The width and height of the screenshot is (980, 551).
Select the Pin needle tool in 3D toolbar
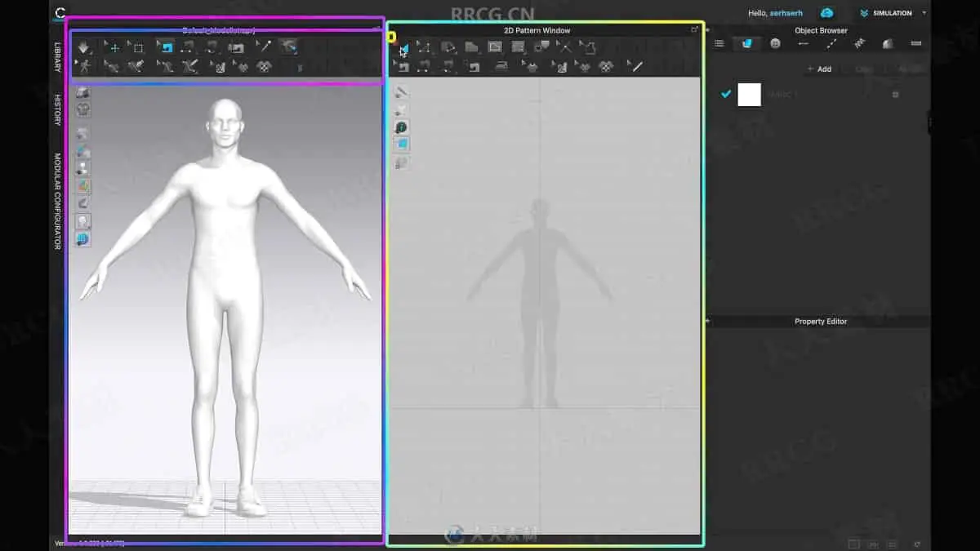pos(264,47)
